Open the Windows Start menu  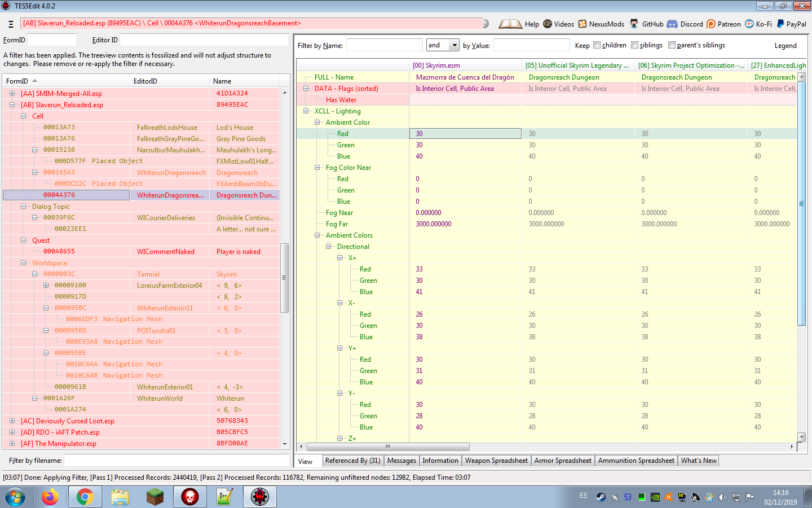[15, 497]
